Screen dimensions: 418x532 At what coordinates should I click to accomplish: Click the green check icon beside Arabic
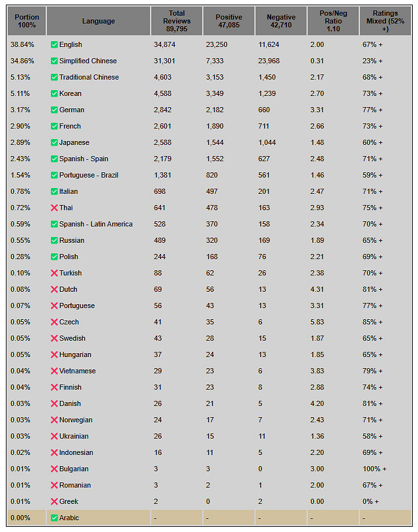point(54,518)
